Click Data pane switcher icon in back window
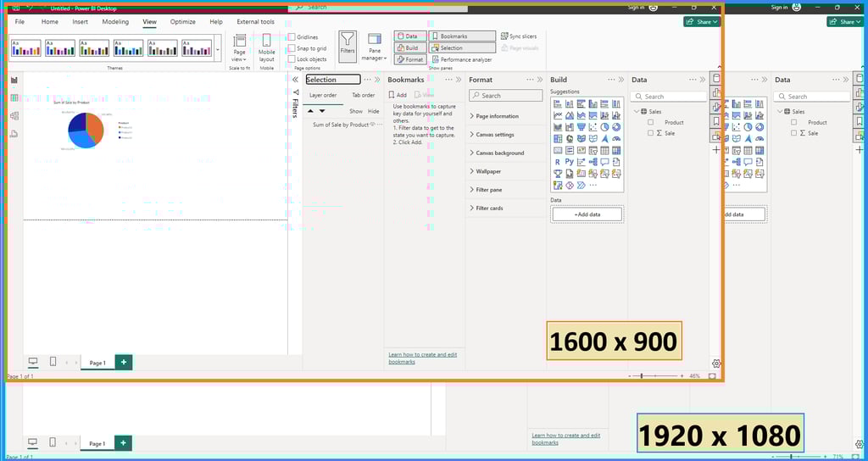 (x=860, y=78)
